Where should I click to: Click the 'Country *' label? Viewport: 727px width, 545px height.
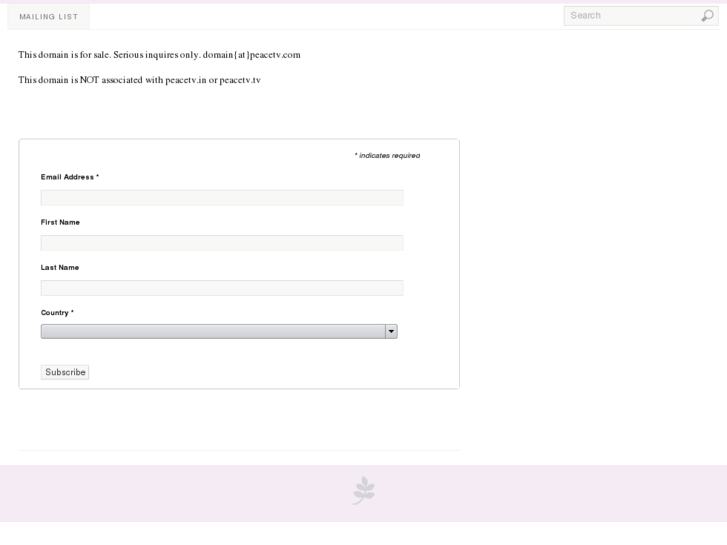57,312
